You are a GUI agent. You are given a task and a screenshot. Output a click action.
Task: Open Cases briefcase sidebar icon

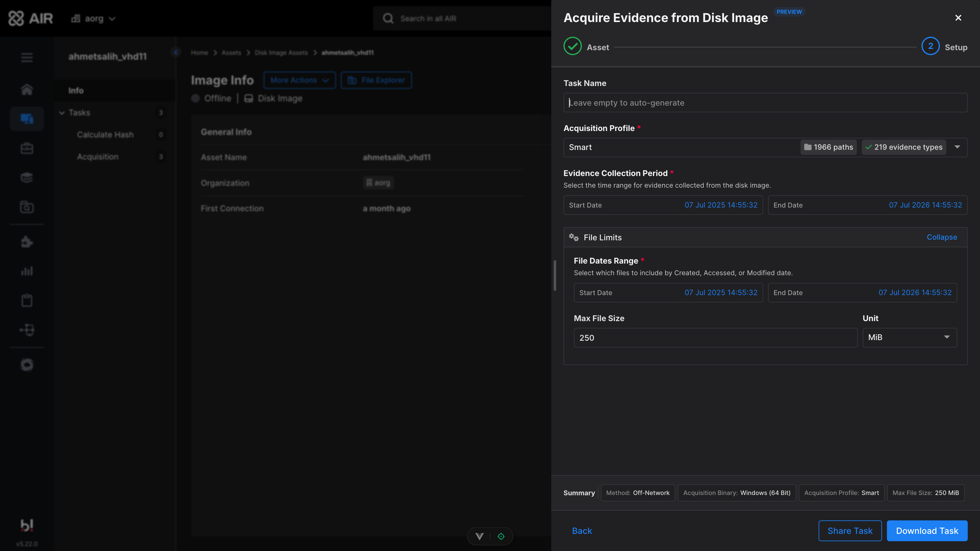pos(27,148)
